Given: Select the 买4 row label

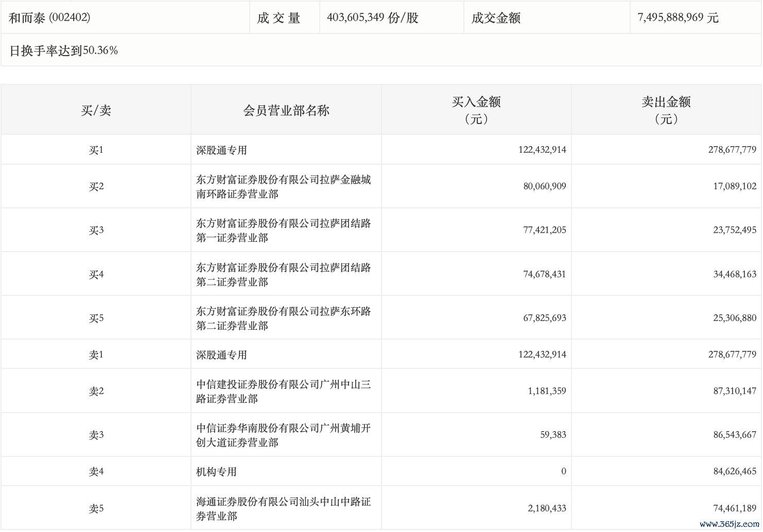Looking at the screenshot, I should click(x=96, y=275).
